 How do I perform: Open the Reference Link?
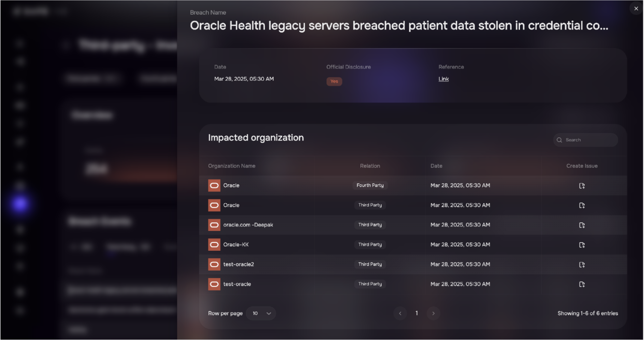pos(443,79)
